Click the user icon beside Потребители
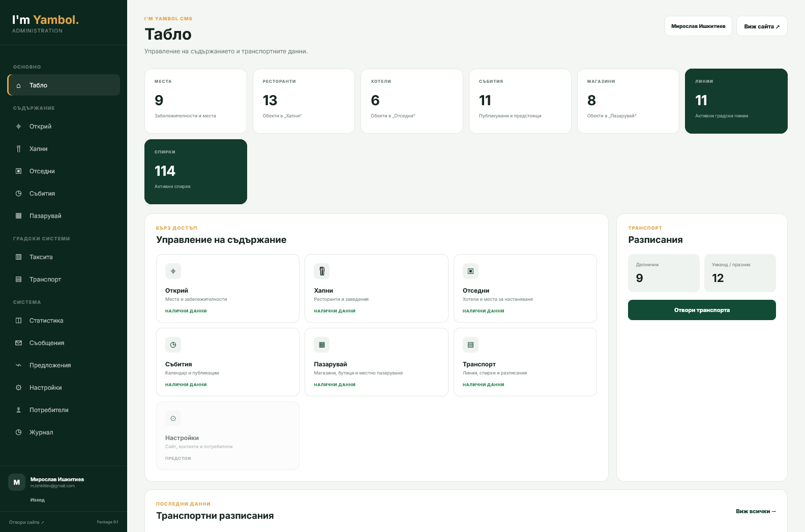The image size is (805, 532). [x=19, y=410]
